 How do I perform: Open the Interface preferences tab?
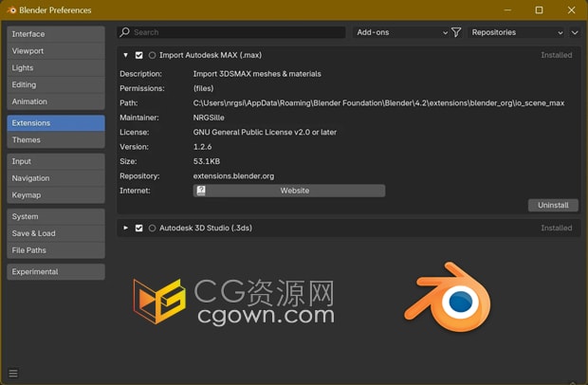pos(56,34)
